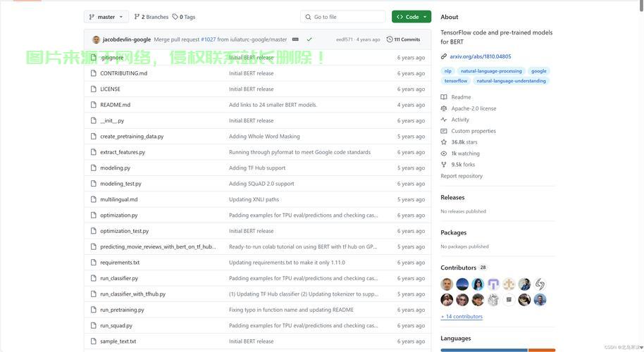Image resolution: width=644 pixels, height=352 pixels.
Task: Show + 14 contributors link
Action: (x=462, y=316)
